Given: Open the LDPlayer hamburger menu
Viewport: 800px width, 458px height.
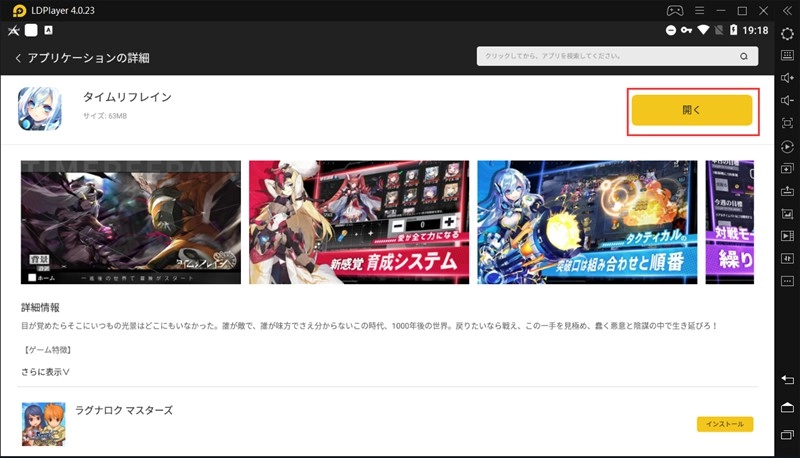Looking at the screenshot, I should 699,10.
